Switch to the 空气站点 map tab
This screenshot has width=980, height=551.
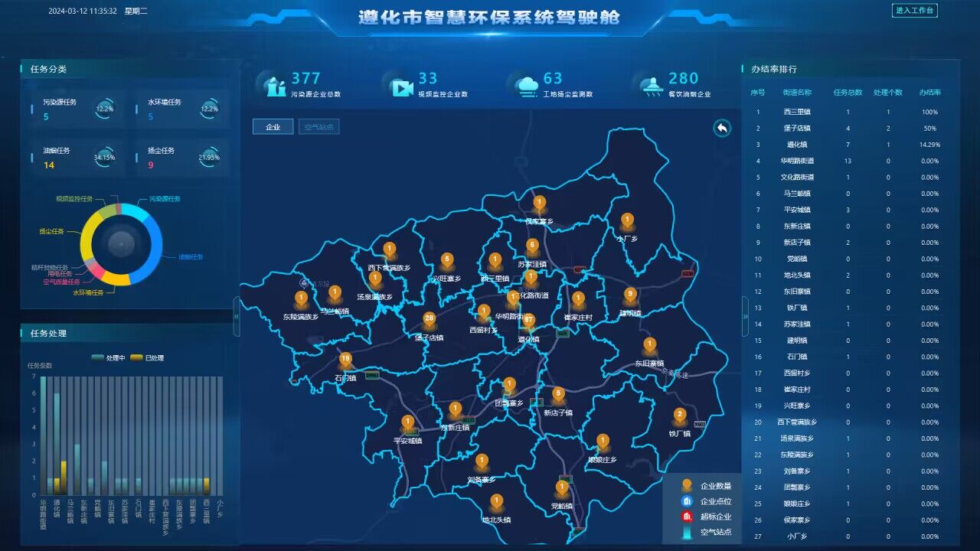point(318,127)
